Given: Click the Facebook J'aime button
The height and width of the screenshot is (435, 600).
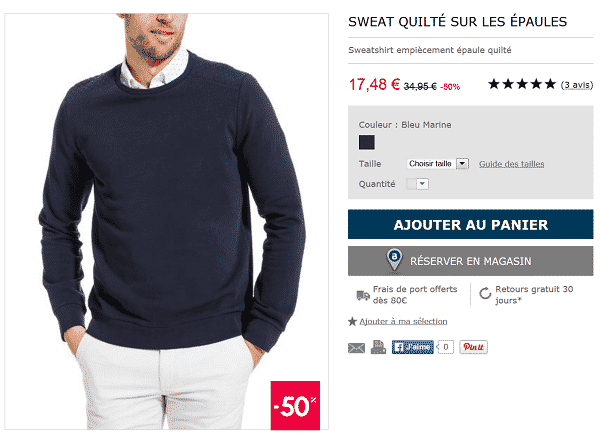Looking at the screenshot, I should coord(412,347).
